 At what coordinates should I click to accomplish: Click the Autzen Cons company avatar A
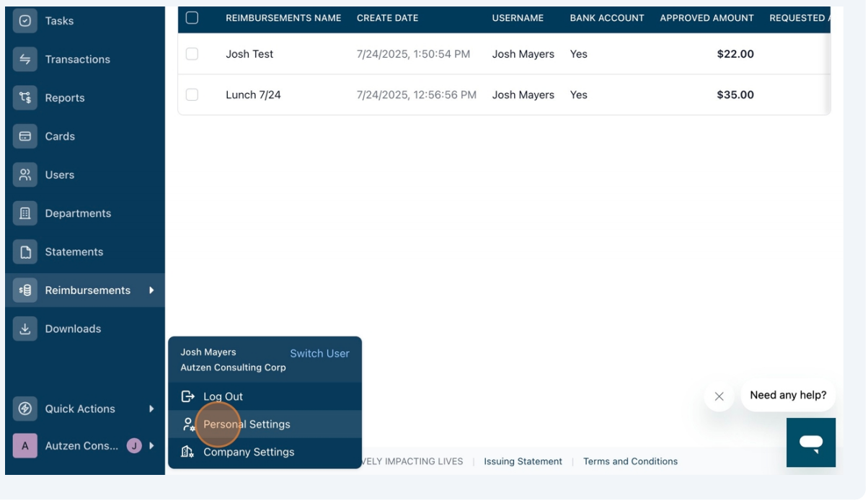click(x=25, y=446)
